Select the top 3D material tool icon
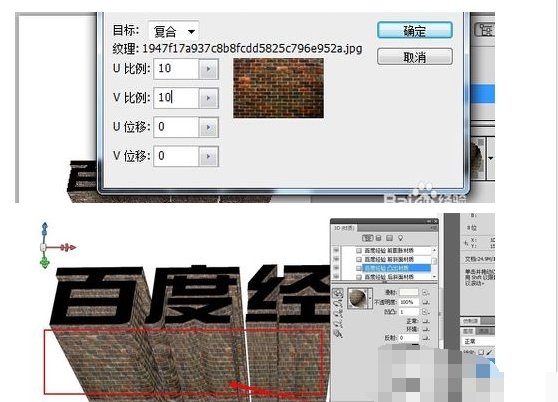This screenshot has width=558, height=402. (x=338, y=293)
